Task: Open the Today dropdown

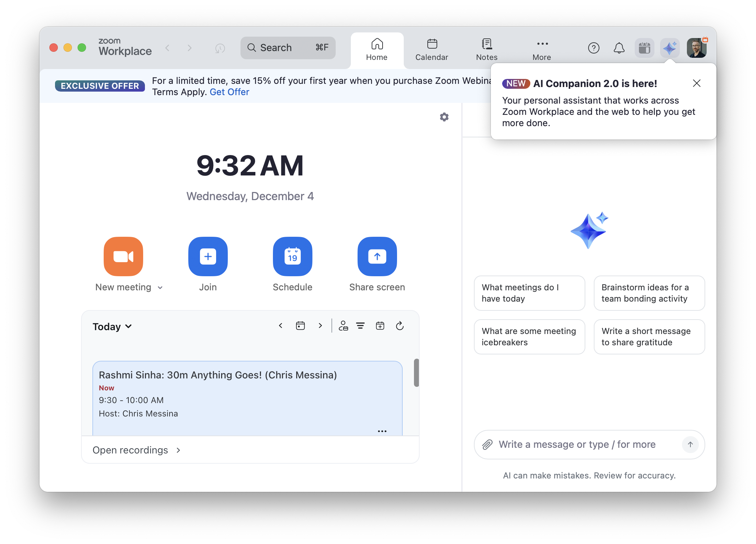Action: (112, 327)
